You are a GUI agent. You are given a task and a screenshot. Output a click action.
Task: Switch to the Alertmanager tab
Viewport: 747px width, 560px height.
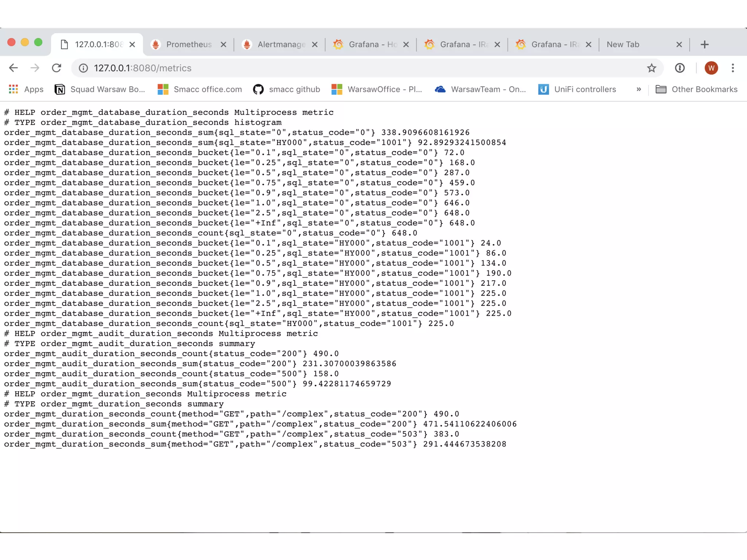tap(275, 44)
